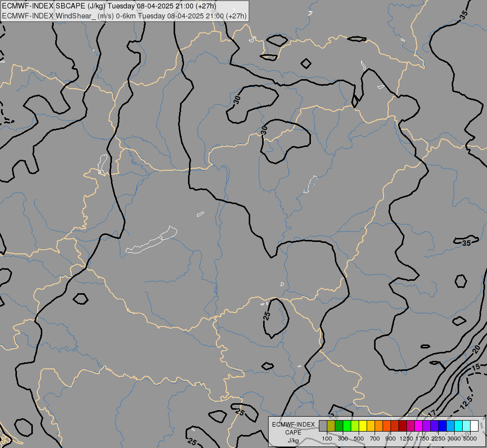Click the legend value "3000"
Viewport: 487px width, 448px height.
[454, 439]
